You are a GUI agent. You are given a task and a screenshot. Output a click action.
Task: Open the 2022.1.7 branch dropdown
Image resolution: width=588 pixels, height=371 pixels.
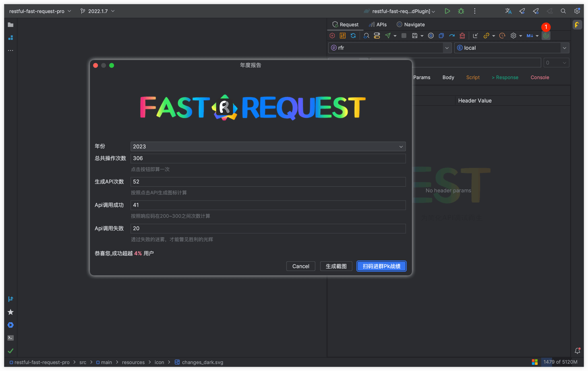tap(97, 11)
